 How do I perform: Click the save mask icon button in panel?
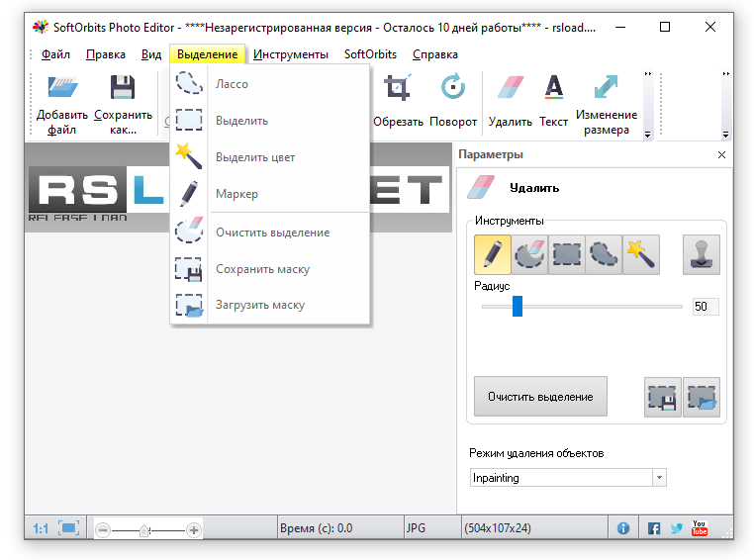[x=663, y=397]
